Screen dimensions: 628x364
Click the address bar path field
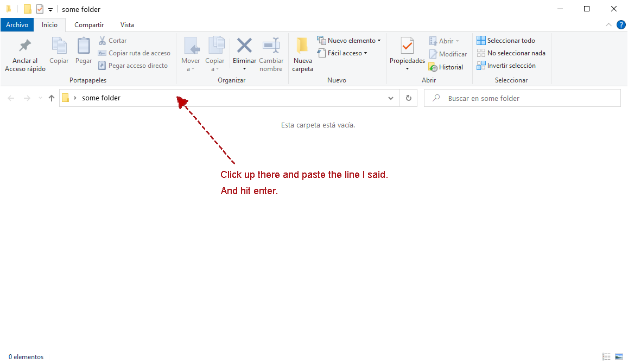point(229,98)
